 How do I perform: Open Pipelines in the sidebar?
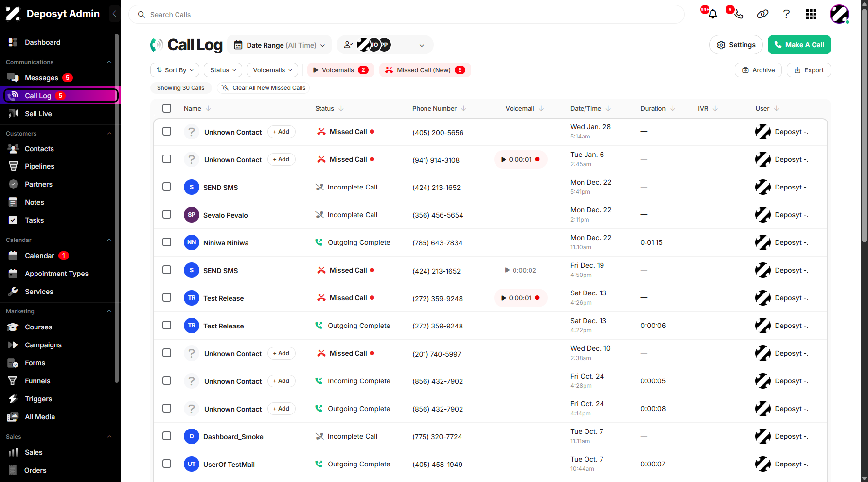click(39, 166)
